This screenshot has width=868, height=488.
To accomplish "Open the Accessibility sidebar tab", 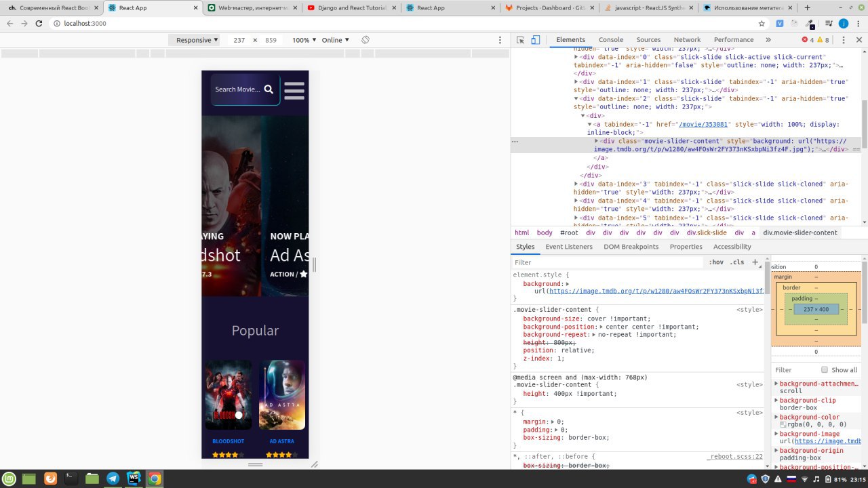I will (732, 247).
